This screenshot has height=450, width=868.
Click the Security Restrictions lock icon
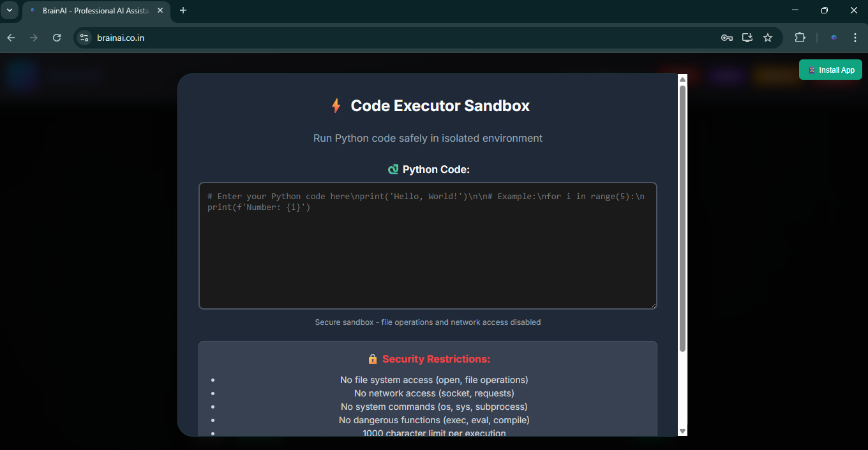click(x=373, y=359)
